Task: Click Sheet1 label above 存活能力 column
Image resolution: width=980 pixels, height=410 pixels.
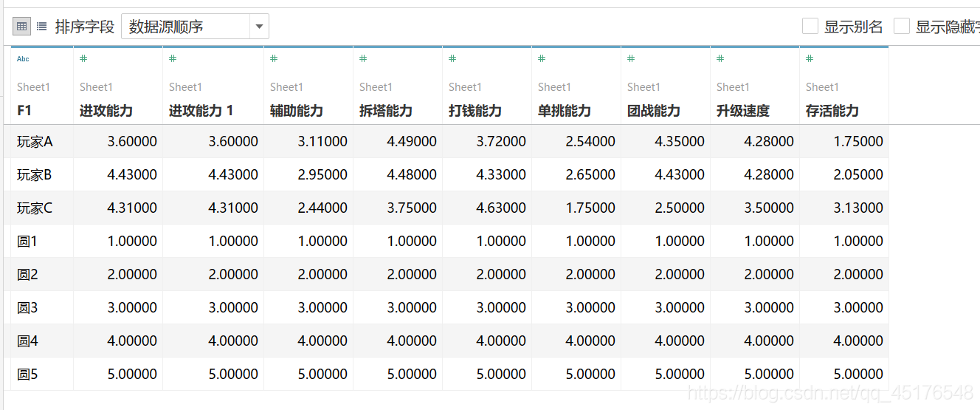Action: (x=823, y=87)
